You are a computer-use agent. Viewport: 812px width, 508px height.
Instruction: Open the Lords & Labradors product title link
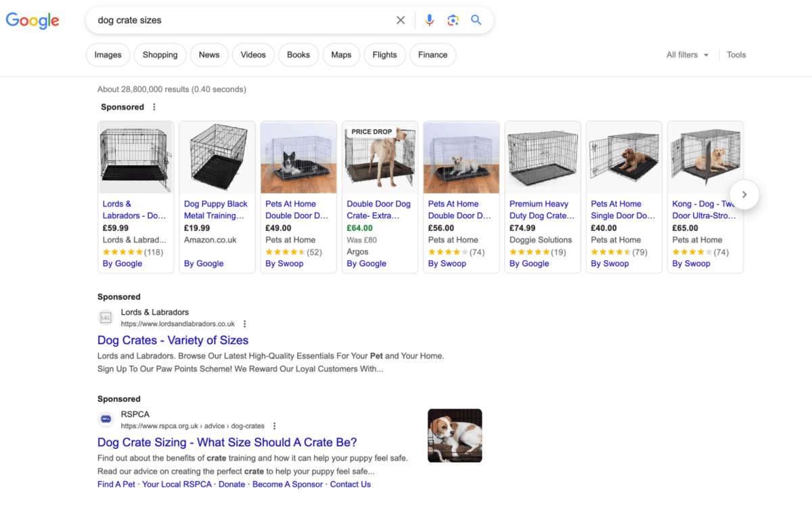point(134,210)
